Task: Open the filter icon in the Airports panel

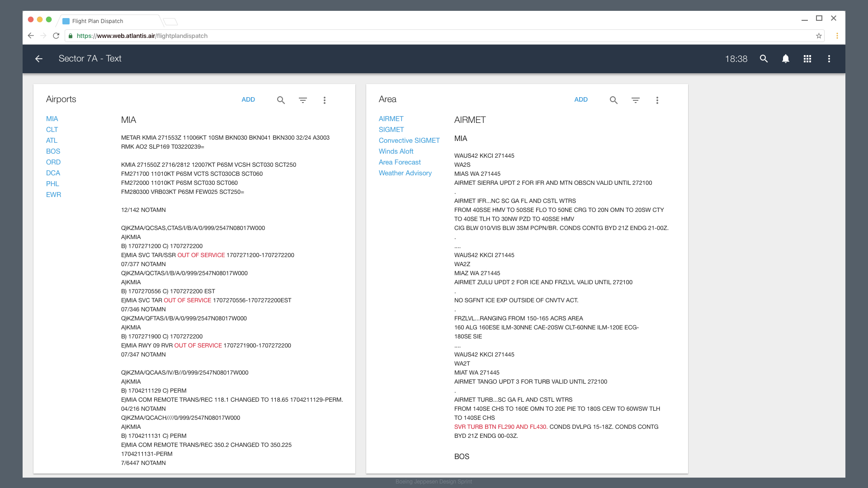Action: coord(303,100)
